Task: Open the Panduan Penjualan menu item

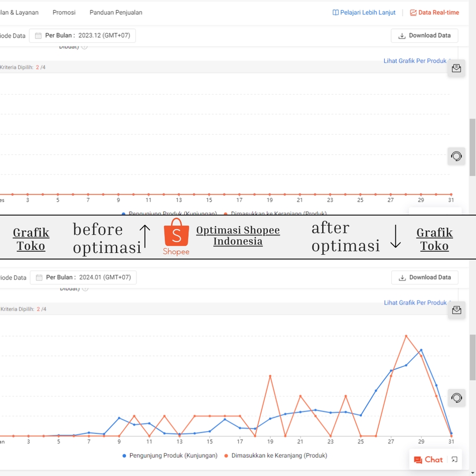Action: point(116,12)
